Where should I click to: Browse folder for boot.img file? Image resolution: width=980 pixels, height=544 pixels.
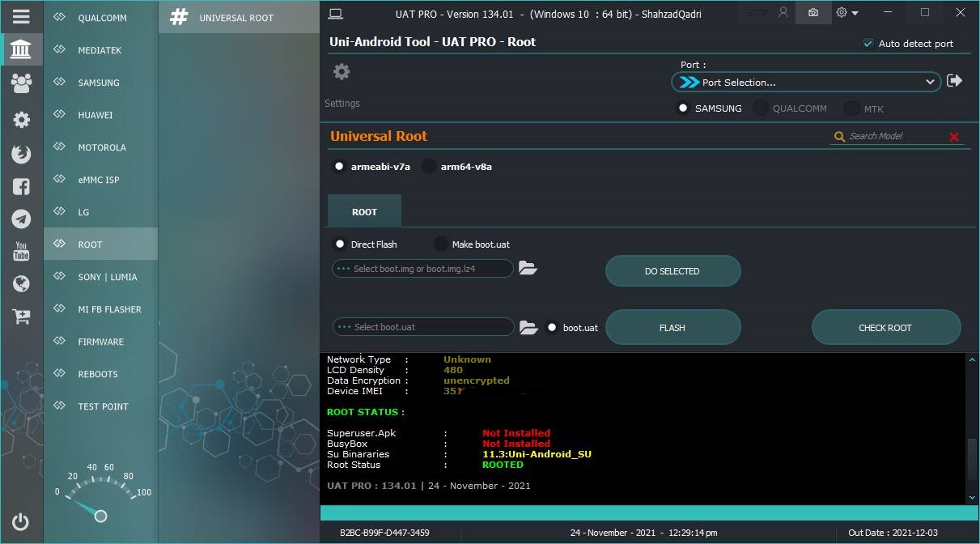point(528,268)
